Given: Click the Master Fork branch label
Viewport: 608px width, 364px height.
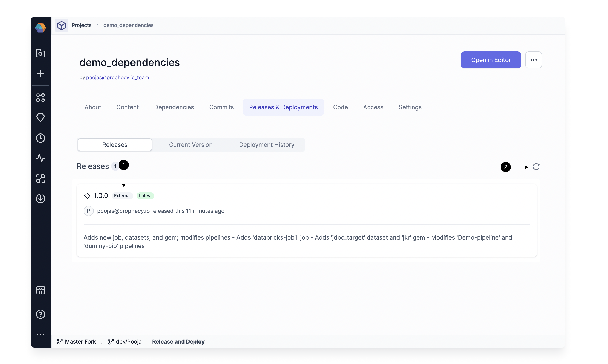Looking at the screenshot, I should tap(76, 342).
